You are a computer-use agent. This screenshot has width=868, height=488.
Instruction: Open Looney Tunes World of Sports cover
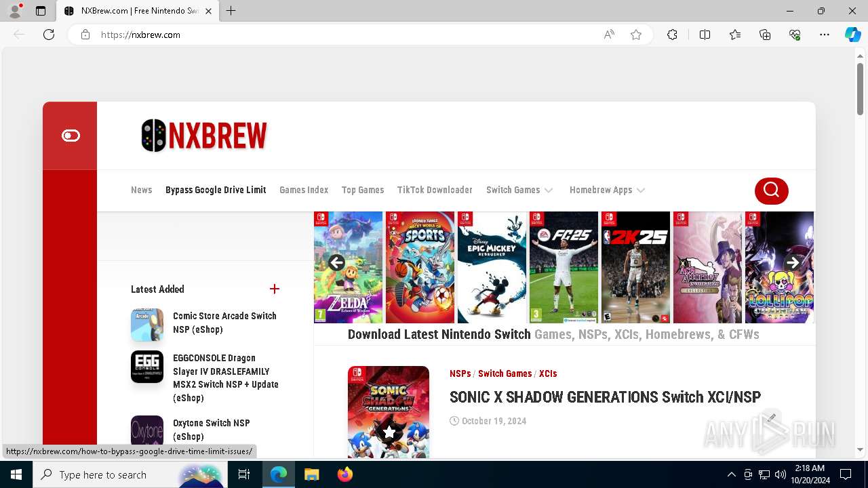tap(420, 267)
